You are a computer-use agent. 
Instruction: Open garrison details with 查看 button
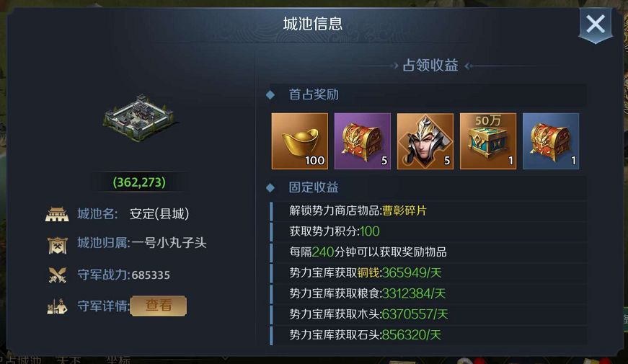tap(159, 306)
